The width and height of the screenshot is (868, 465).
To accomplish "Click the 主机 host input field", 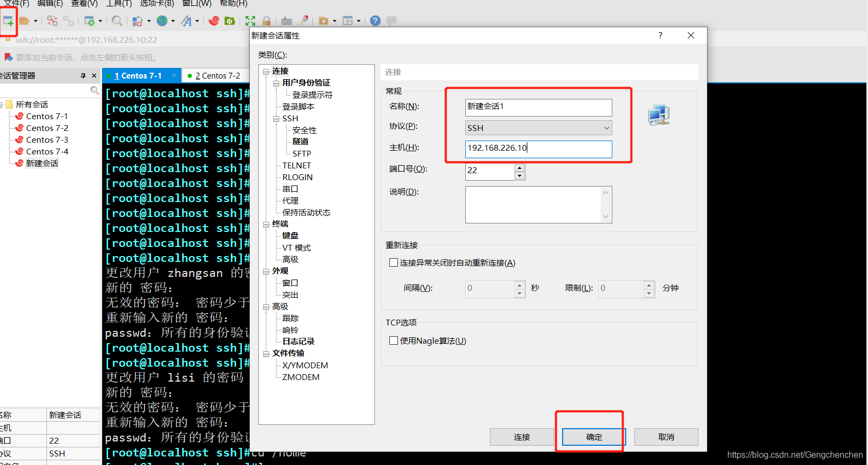I will [x=539, y=149].
